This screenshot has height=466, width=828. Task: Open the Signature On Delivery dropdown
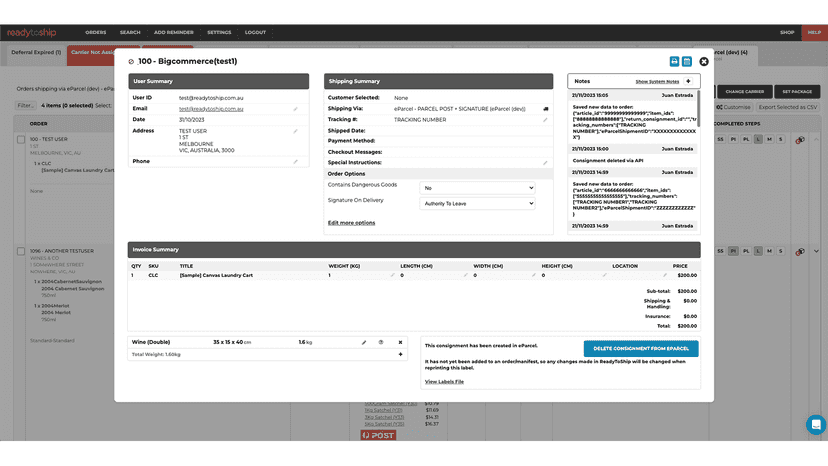[477, 203]
